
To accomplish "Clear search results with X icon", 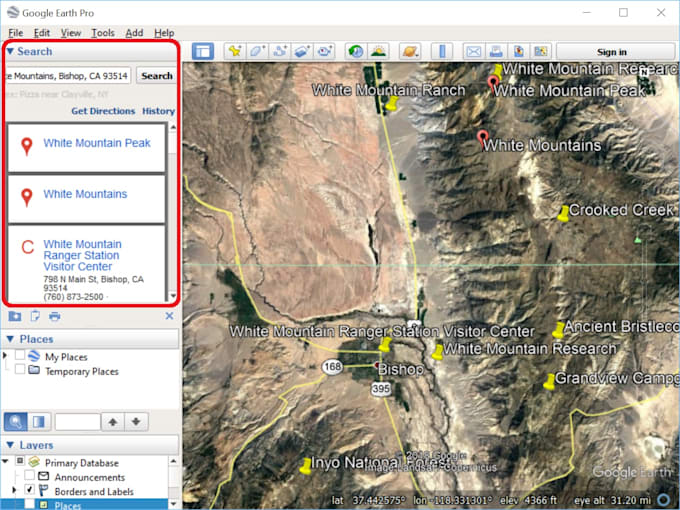I will click(x=170, y=316).
